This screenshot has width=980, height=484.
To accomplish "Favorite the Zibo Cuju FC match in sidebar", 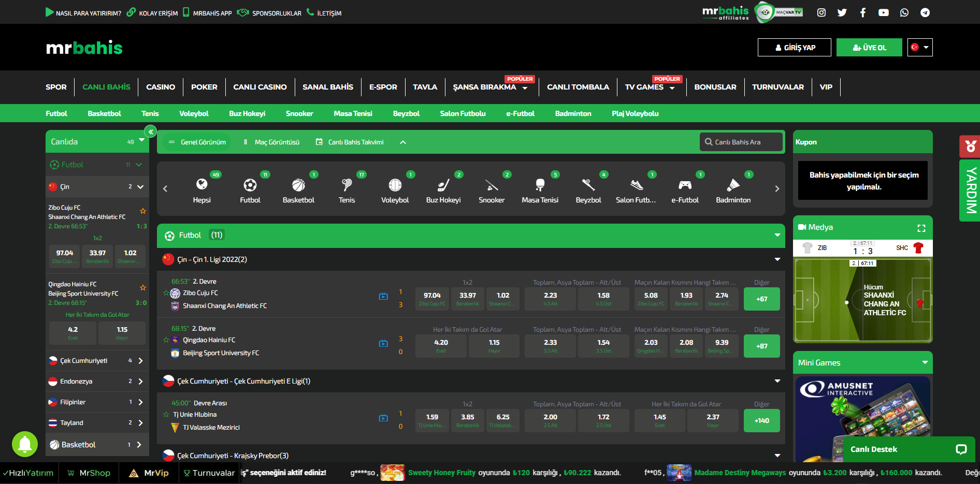I will tap(143, 211).
